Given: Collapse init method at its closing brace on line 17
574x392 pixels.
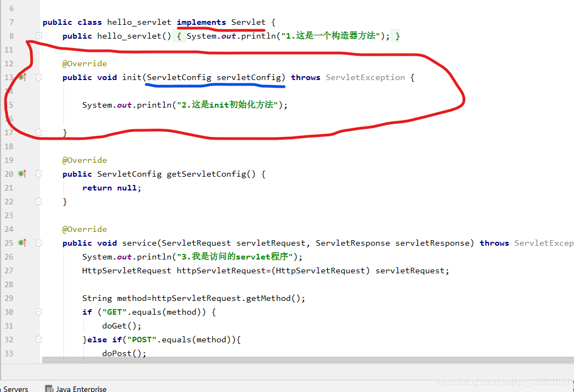Looking at the screenshot, I should 39,133.
